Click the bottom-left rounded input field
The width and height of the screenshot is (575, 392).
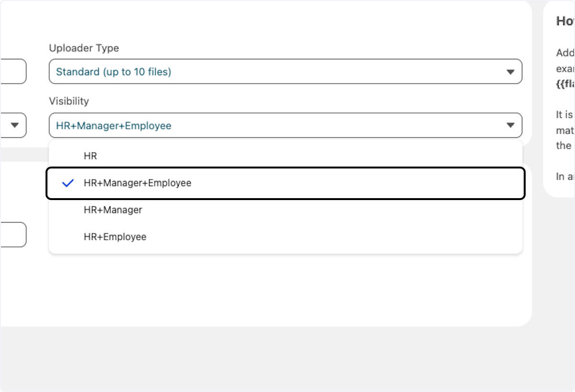click(x=12, y=235)
